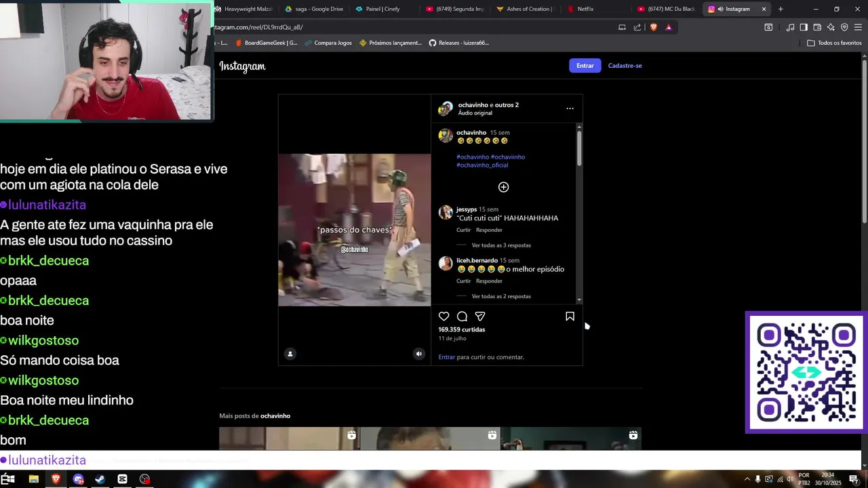Viewport: 868px width, 488px height.
Task: Open the Compara Jogos bookmark
Action: click(x=328, y=43)
